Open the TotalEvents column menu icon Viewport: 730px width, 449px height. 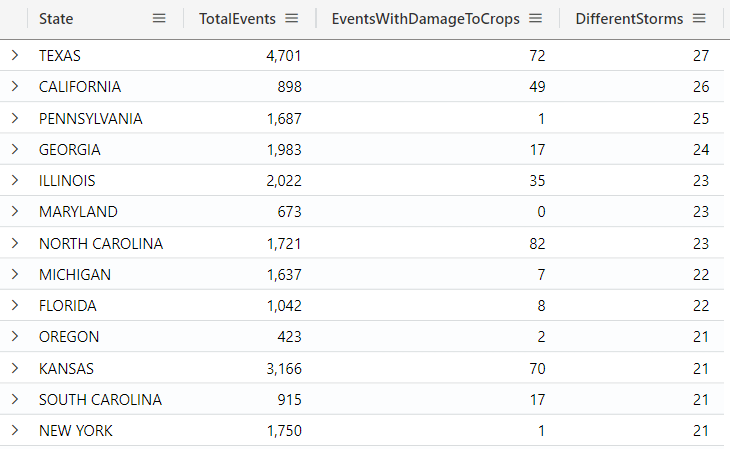(x=291, y=19)
